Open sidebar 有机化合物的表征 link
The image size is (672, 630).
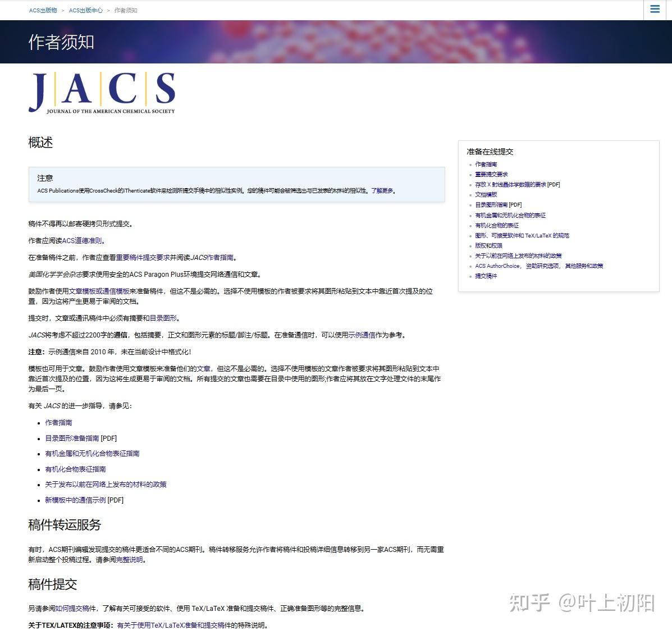click(497, 225)
